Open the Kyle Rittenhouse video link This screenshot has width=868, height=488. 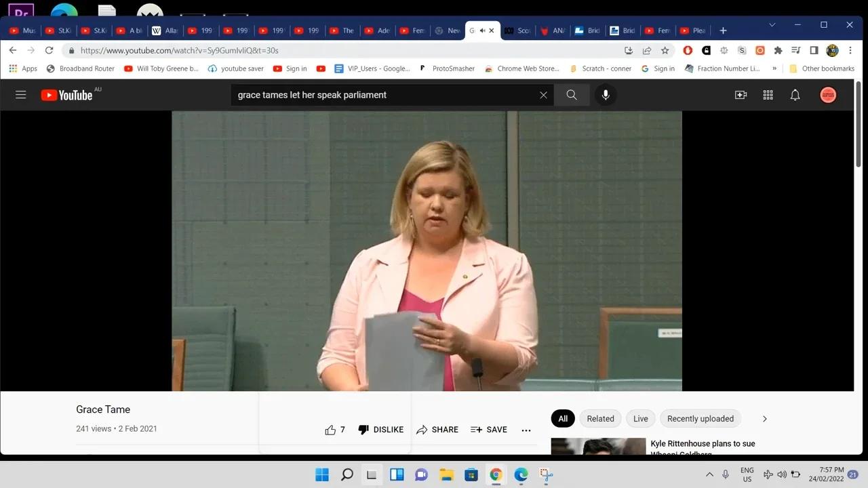(703, 443)
